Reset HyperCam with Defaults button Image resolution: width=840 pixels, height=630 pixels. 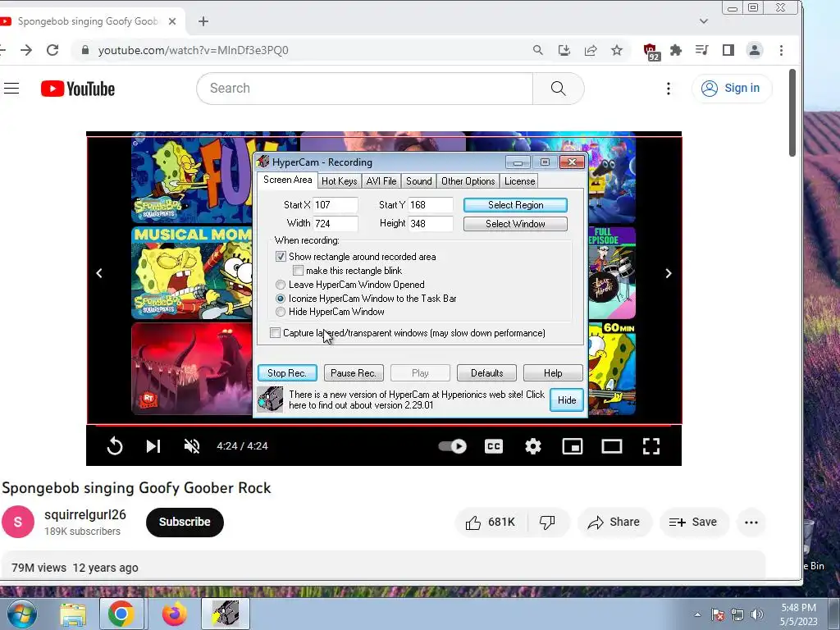click(x=486, y=373)
